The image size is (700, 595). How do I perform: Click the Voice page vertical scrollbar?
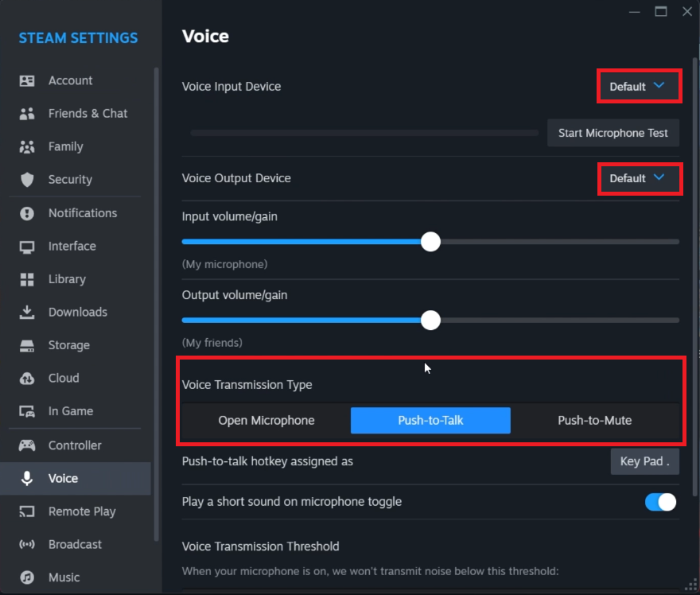point(694,277)
